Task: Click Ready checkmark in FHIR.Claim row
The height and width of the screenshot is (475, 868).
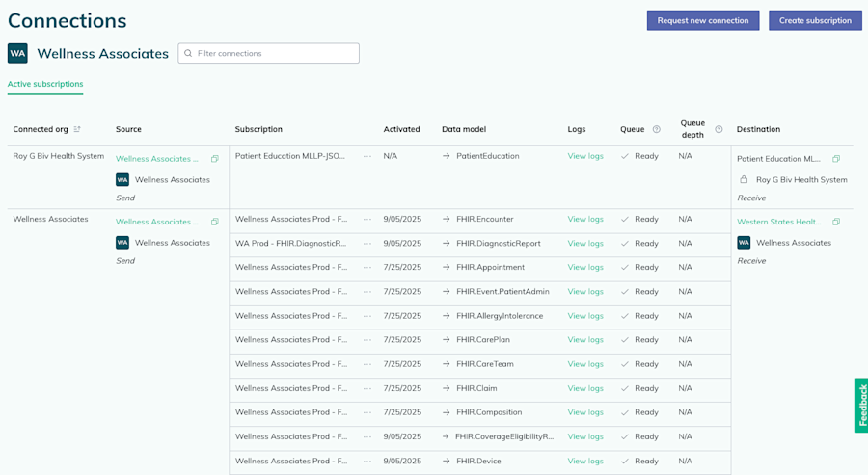Action: click(625, 388)
